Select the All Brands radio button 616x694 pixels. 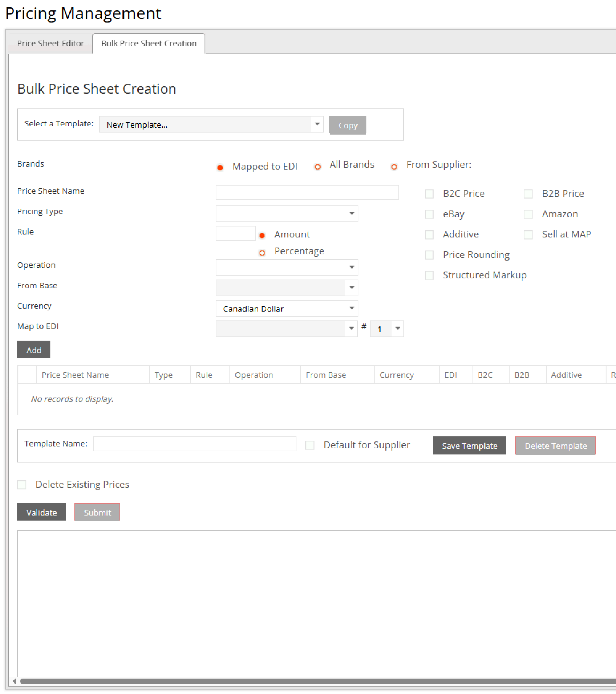tap(317, 167)
